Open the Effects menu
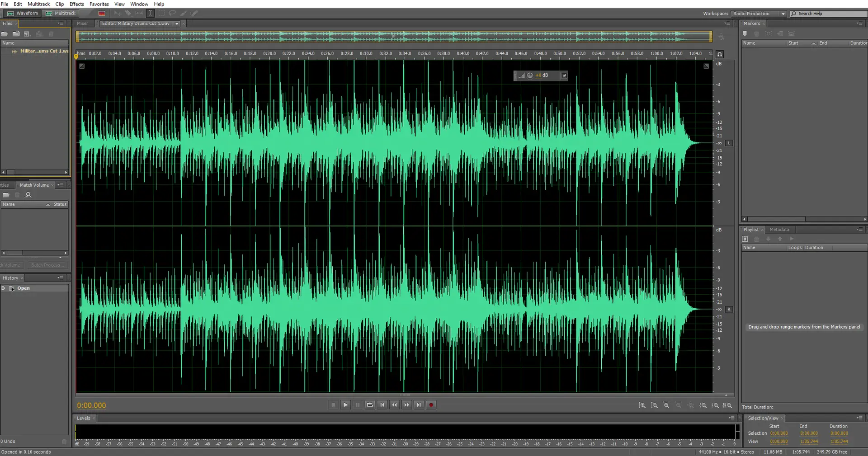868x456 pixels. (77, 4)
